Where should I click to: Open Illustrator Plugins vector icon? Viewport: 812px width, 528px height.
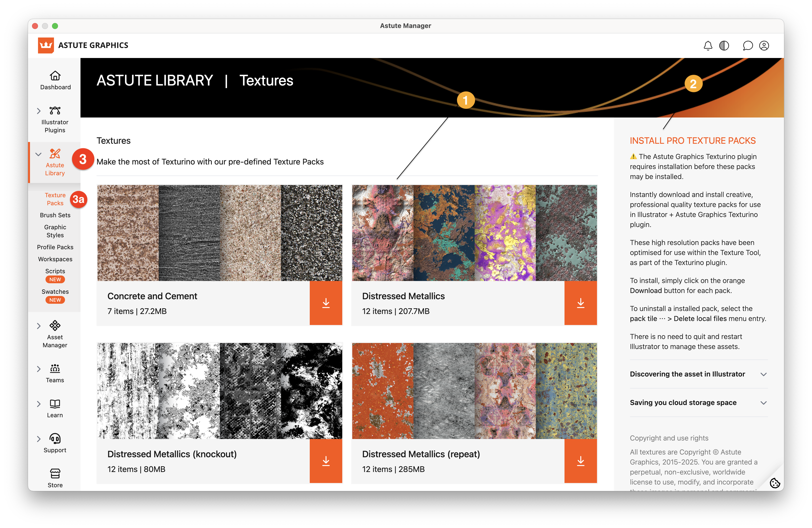[55, 110]
